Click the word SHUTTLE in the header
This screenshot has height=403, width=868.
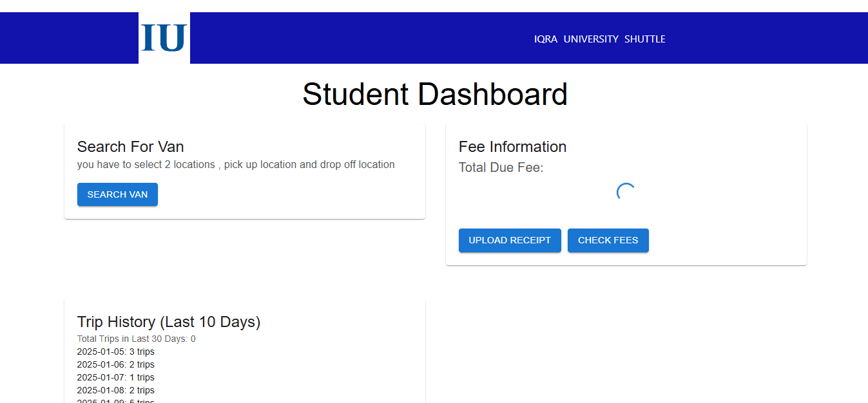pyautogui.click(x=644, y=39)
